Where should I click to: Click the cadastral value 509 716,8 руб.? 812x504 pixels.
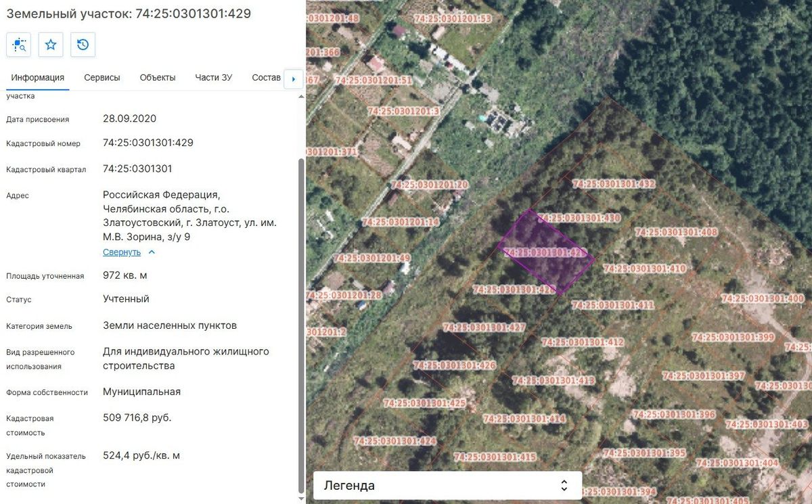(137, 417)
